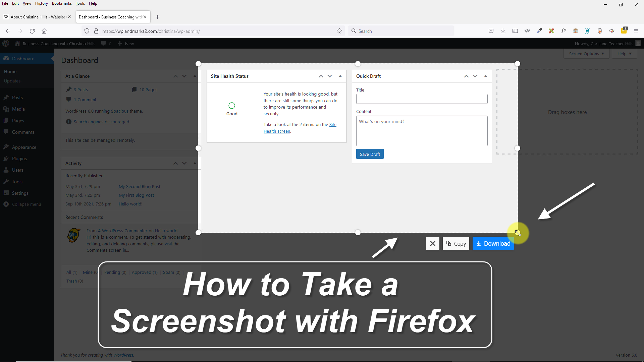This screenshot has height=362, width=644.
Task: Move Site Health Status box up
Action: point(321,76)
